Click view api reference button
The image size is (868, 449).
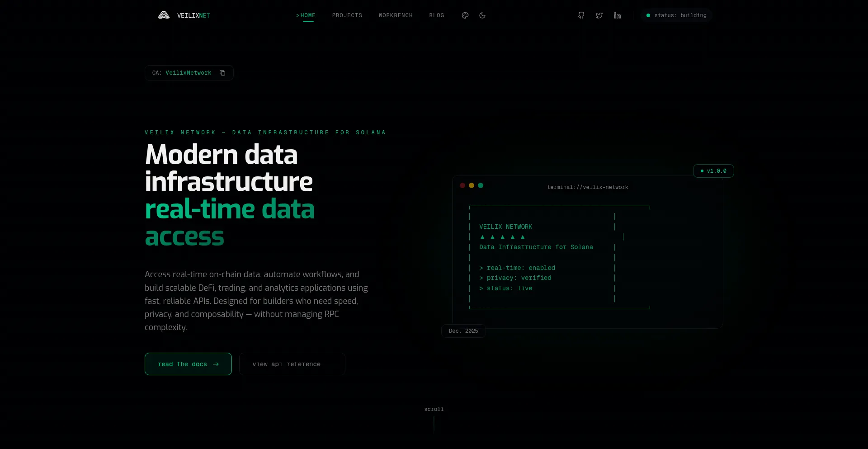292,364
